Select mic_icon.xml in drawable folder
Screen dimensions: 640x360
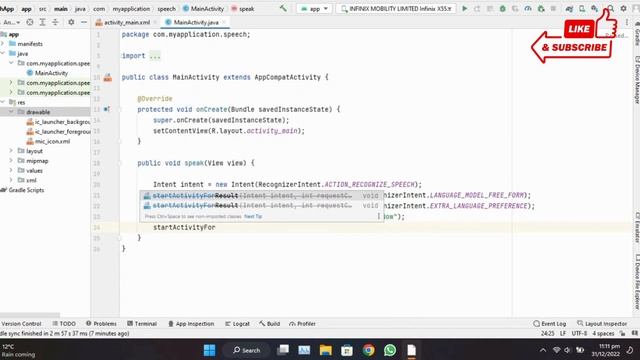tap(52, 141)
